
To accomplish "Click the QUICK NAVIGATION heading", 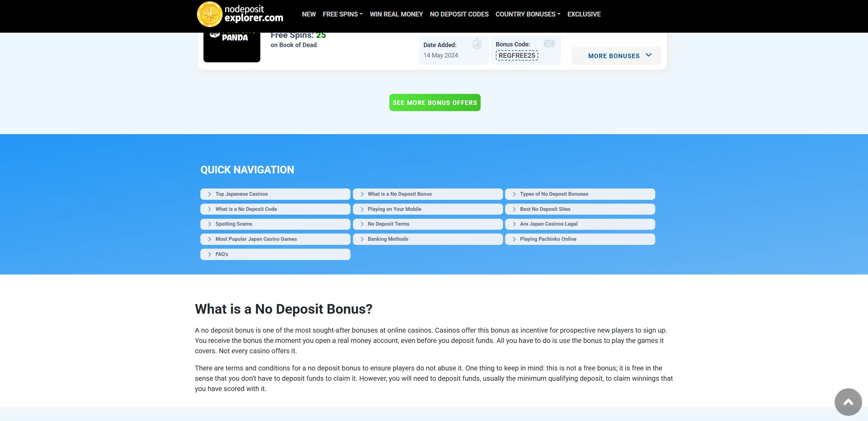I will [x=247, y=170].
